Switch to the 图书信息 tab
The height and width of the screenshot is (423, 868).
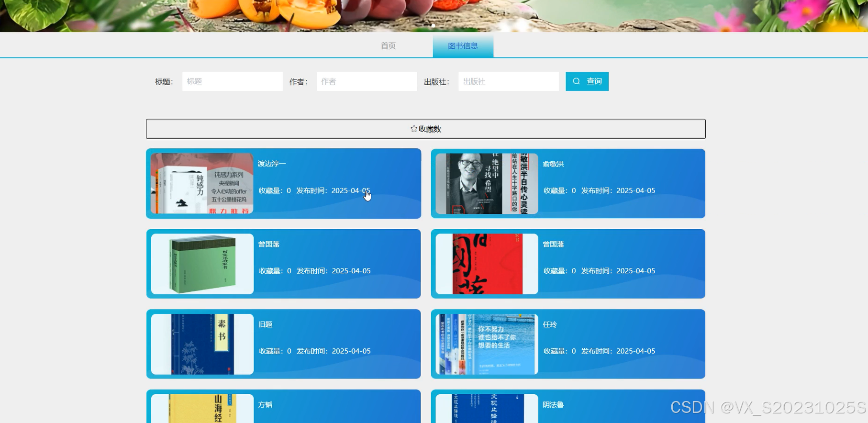tap(463, 46)
